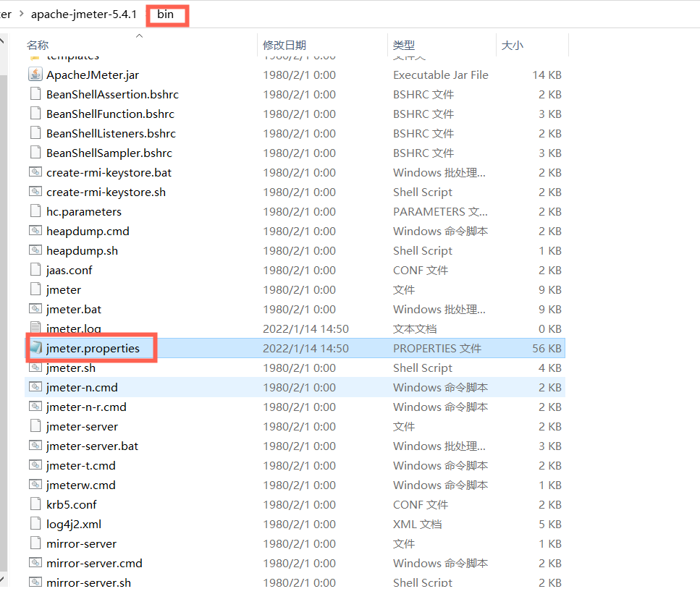Viewport: 700px width, 594px height.
Task: Select the file named jmeter-server.bat
Action: 93,446
